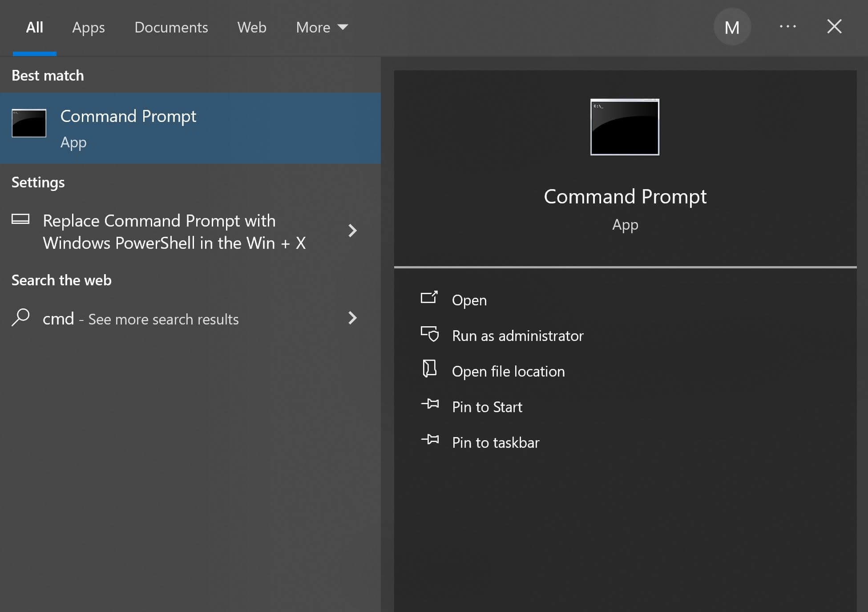The width and height of the screenshot is (868, 612).
Task: Click the shield icon for Run as administrator
Action: [430, 334]
